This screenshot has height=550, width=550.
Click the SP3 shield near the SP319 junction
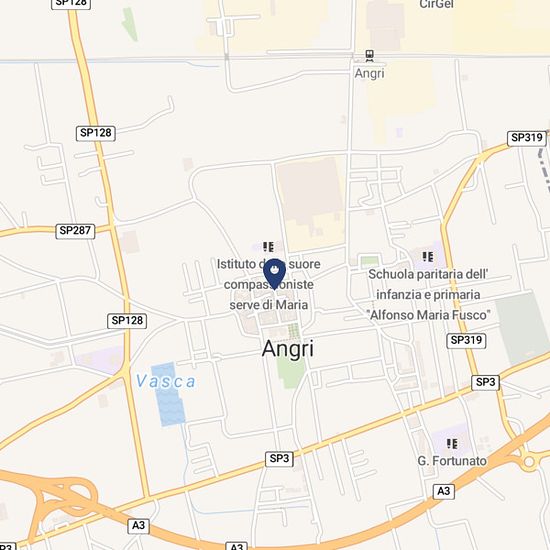(485, 382)
